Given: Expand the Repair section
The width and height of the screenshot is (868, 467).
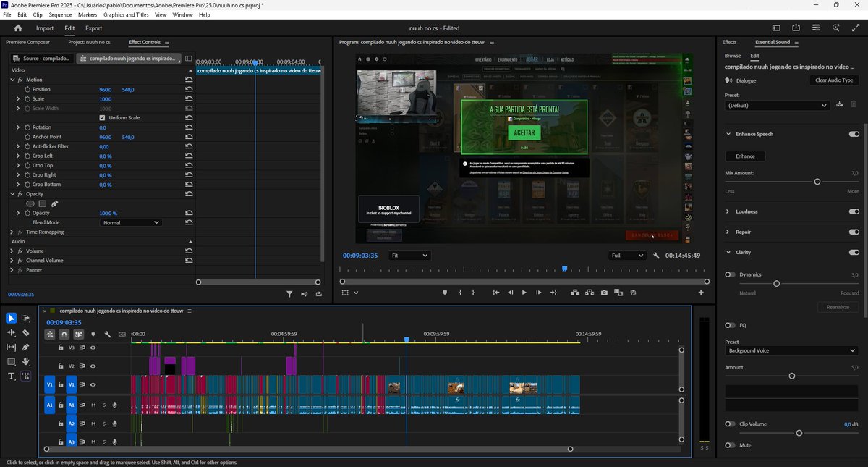Looking at the screenshot, I should [728, 232].
